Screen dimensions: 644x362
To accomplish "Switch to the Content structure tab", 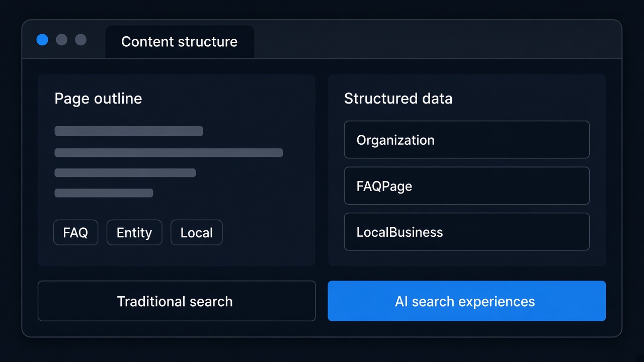I will click(180, 42).
